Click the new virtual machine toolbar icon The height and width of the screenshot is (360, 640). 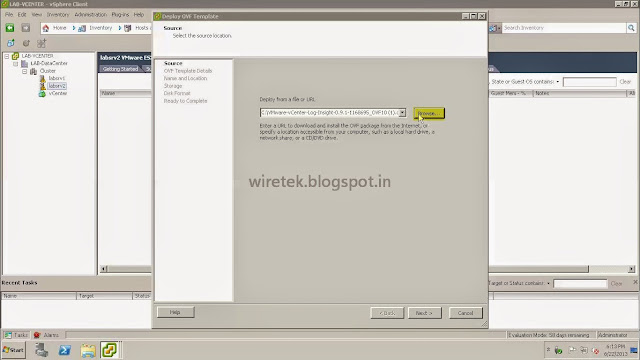pyautogui.click(x=11, y=43)
